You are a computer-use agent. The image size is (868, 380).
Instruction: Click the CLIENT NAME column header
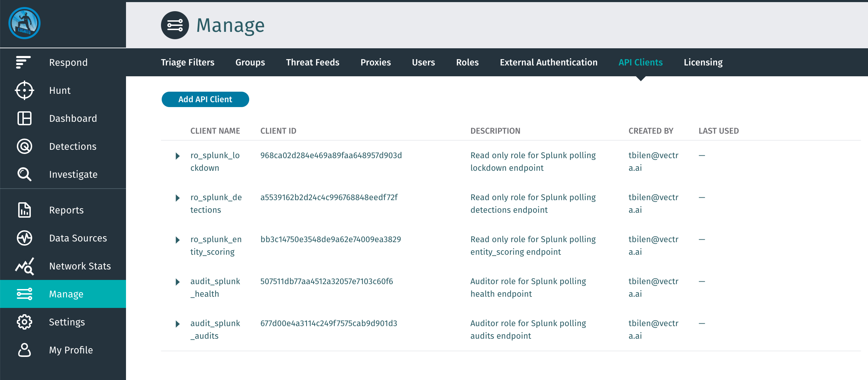(x=215, y=131)
